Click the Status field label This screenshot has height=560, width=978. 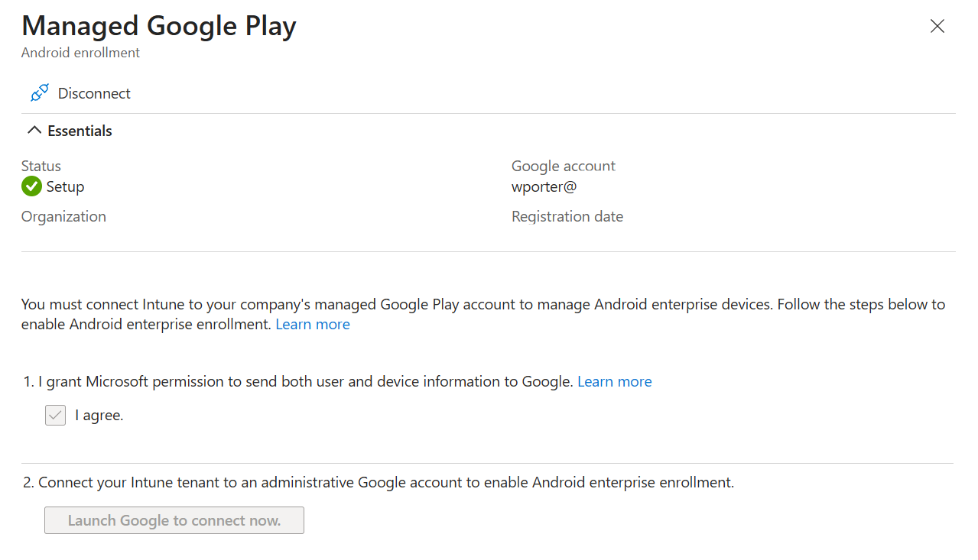pos(41,166)
